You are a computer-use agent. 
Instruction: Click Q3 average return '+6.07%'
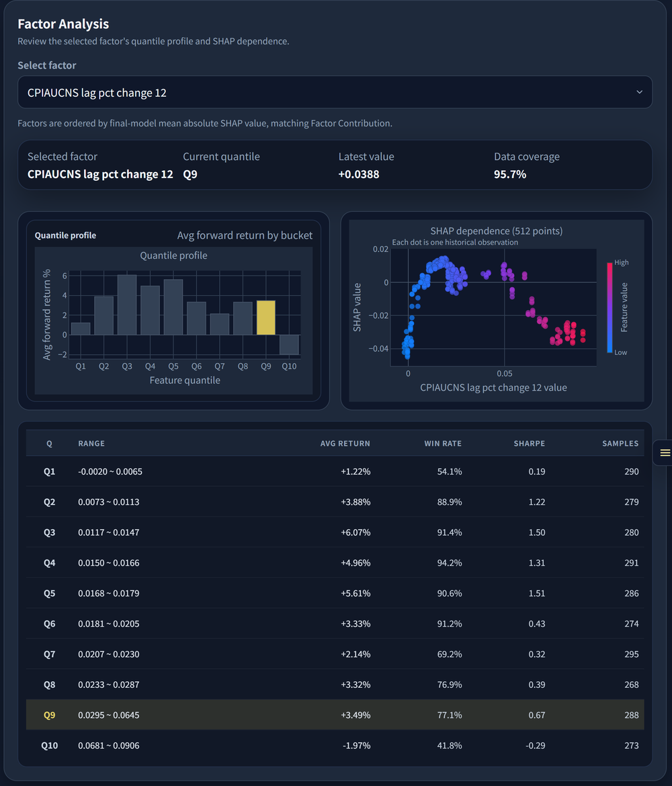coord(355,533)
